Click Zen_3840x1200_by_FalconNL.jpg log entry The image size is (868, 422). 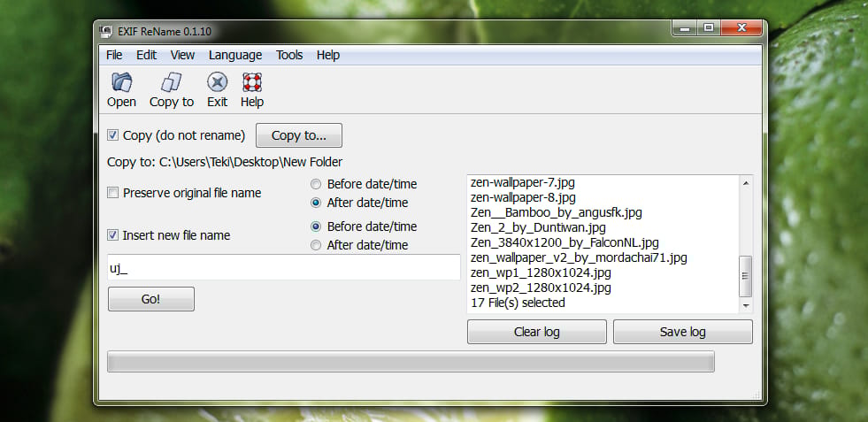(x=565, y=242)
